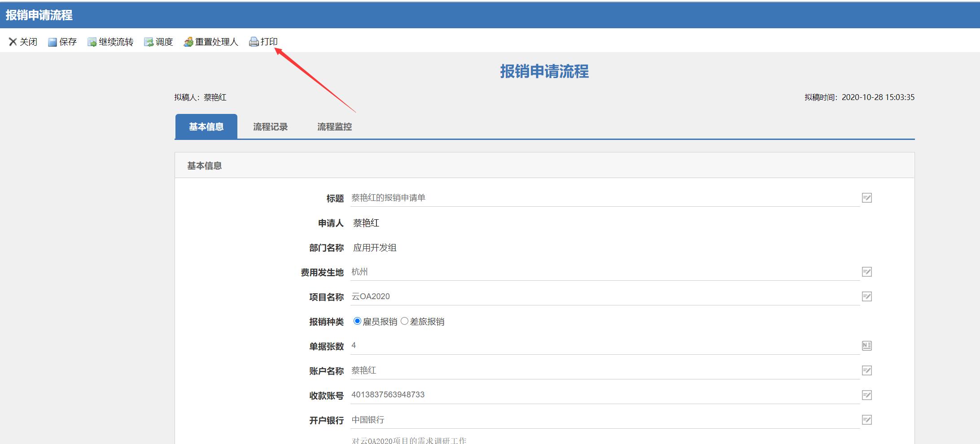
Task: Click department value 应用开发组
Action: [x=375, y=248]
